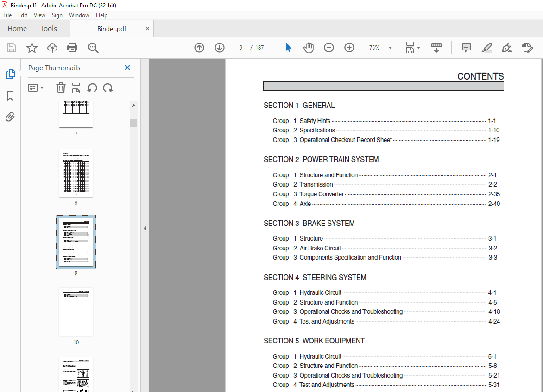
Task: Select the Highlight text pen tool
Action: pyautogui.click(x=487, y=48)
